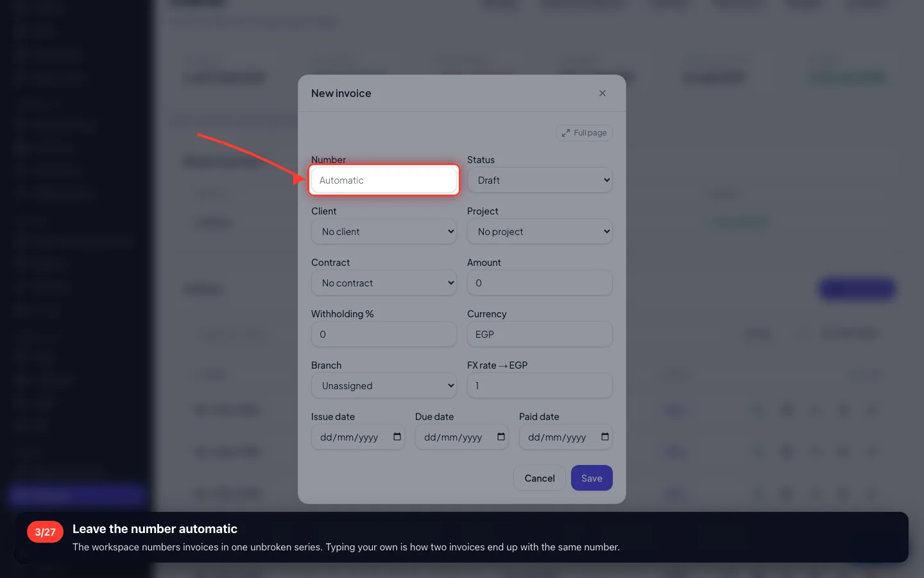The image size is (924, 578).
Task: Select the Branch dropdown showing Unassigned
Action: [384, 386]
